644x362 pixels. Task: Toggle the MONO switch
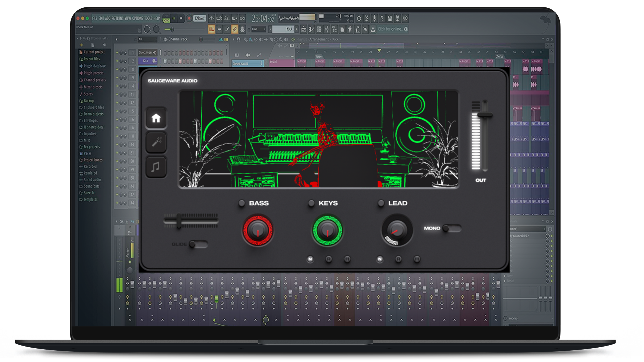click(451, 228)
